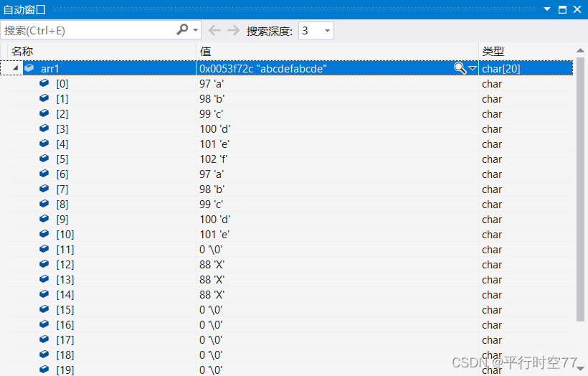Select the name [7] in tree
Viewport: 588px width, 376px height.
coord(62,189)
